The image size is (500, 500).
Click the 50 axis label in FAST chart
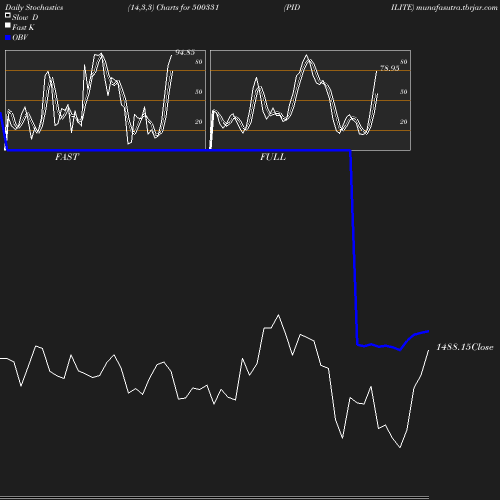click(199, 92)
